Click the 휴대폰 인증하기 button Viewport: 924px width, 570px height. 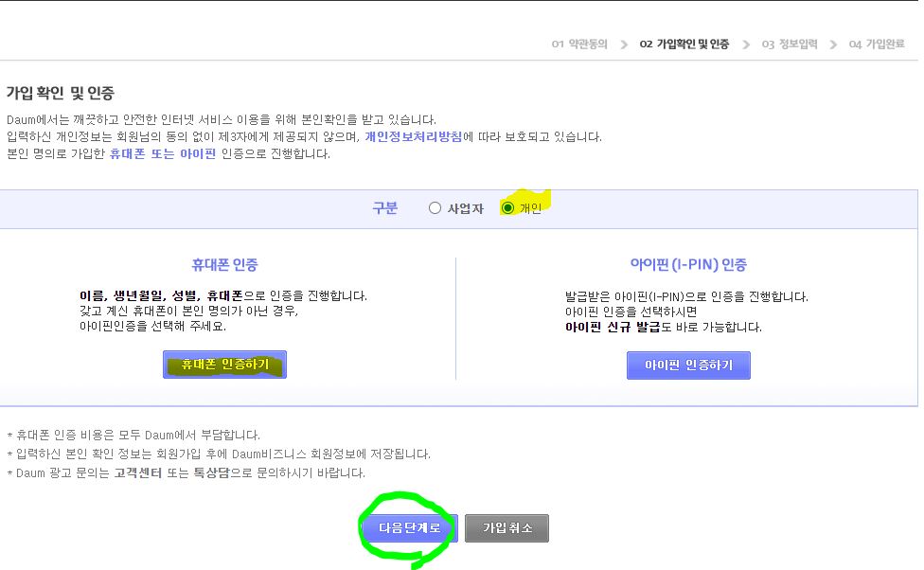[223, 365]
